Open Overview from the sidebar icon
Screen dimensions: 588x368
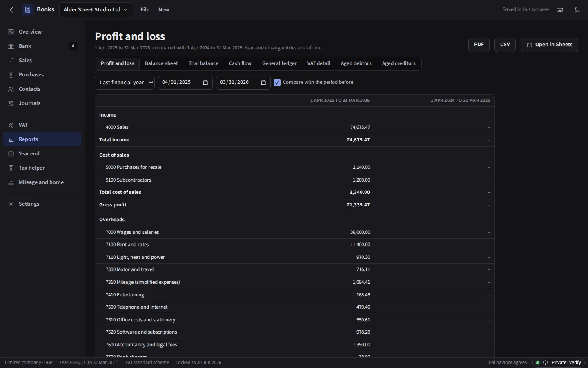click(x=11, y=32)
